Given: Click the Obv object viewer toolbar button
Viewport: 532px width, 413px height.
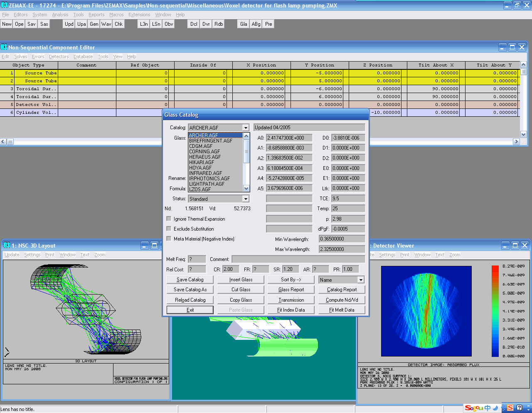Looking at the screenshot, I should [x=169, y=24].
